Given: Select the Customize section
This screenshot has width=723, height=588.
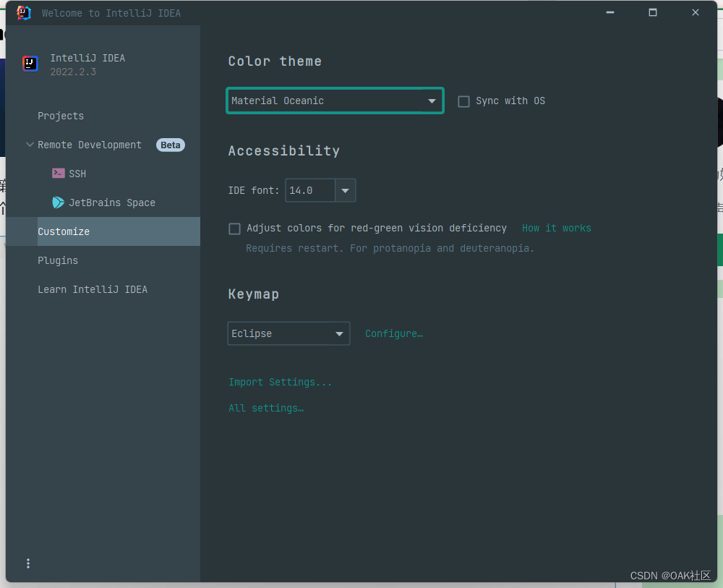Looking at the screenshot, I should [x=103, y=231].
